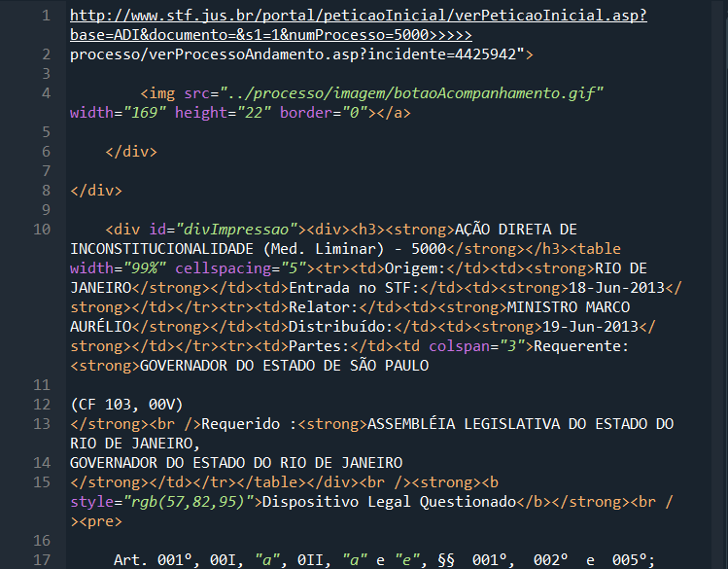The width and height of the screenshot is (728, 569).
Task: Click the closing </div> on line 8
Action: pyautogui.click(x=96, y=191)
